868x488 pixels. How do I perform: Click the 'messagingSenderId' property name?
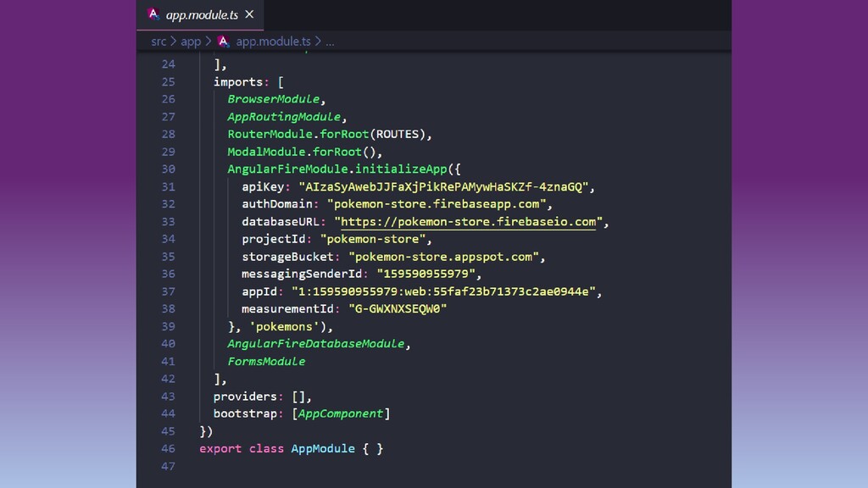pos(302,274)
